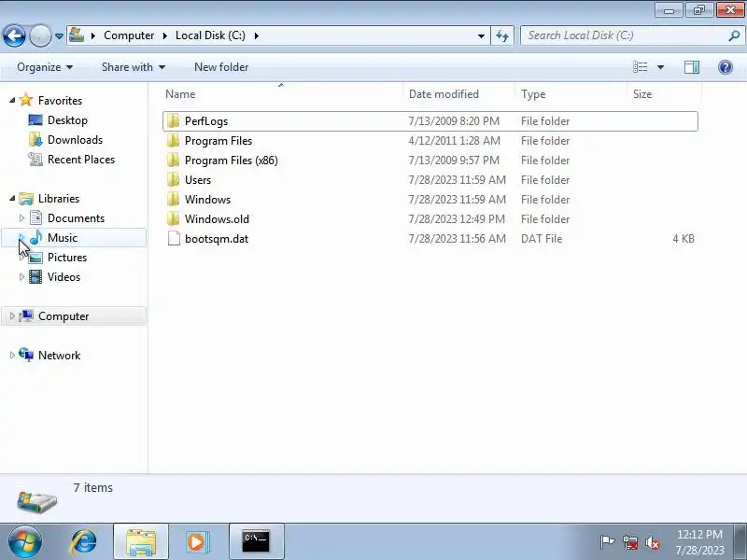The width and height of the screenshot is (747, 560).
Task: Click the bootsqm.dat file name
Action: [x=217, y=239]
